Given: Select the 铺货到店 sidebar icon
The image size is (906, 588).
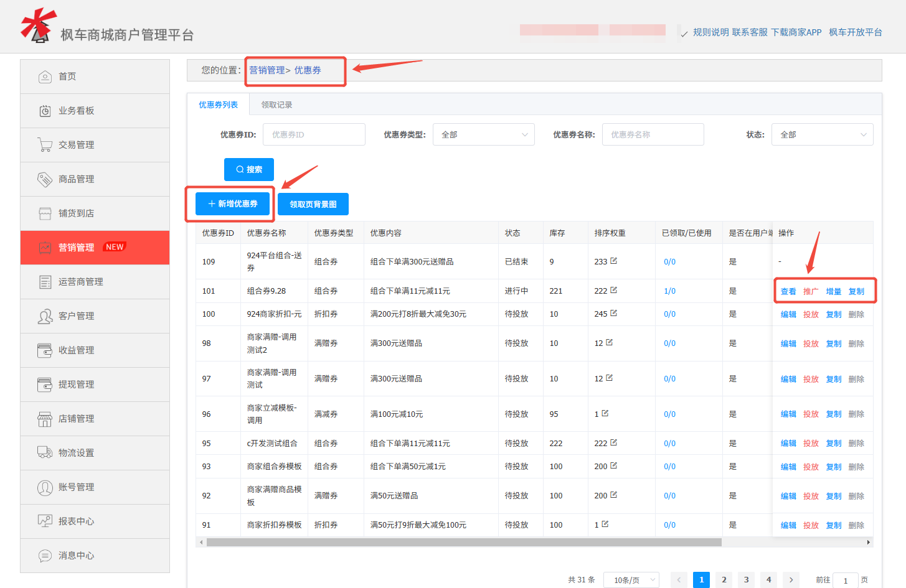Looking at the screenshot, I should [45, 213].
